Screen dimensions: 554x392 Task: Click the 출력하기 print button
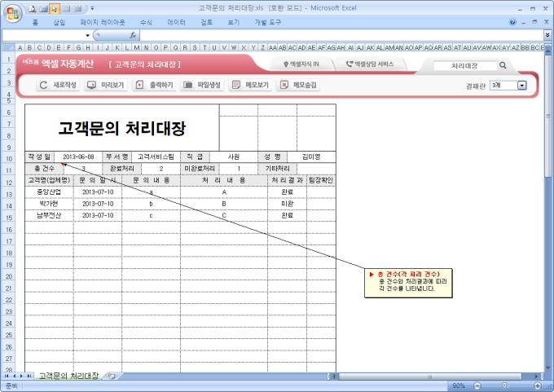pyautogui.click(x=155, y=85)
